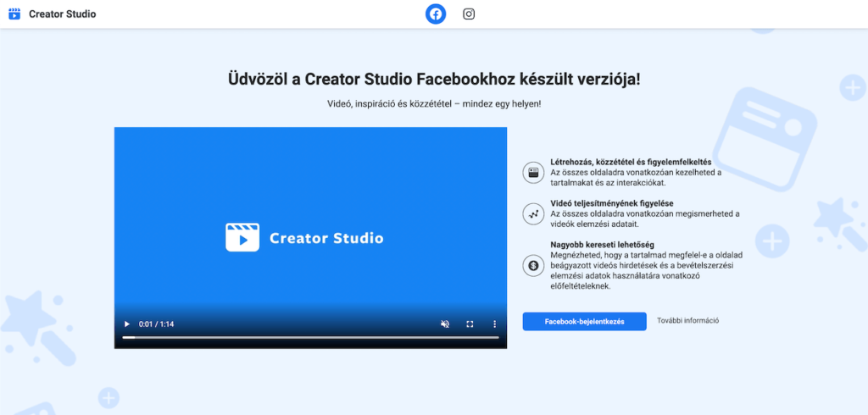Open the video's three-dot more options menu
The width and height of the screenshot is (868, 415).
pos(495,324)
